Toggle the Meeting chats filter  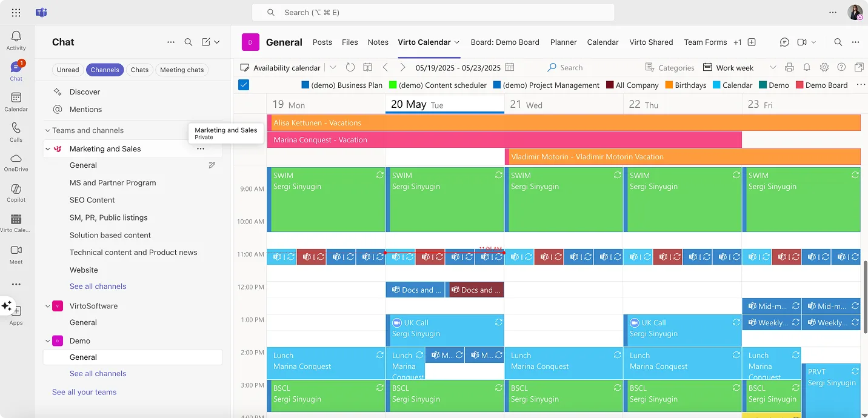click(182, 70)
